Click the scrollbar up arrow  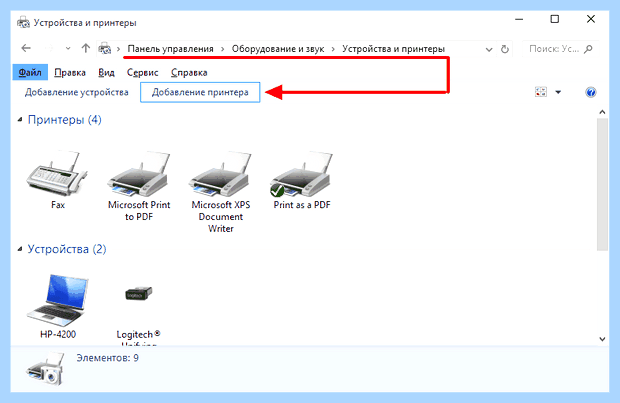tap(602, 112)
